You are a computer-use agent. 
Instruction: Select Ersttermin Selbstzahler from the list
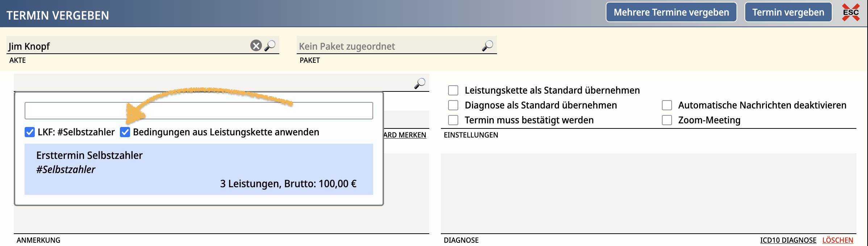tap(199, 169)
